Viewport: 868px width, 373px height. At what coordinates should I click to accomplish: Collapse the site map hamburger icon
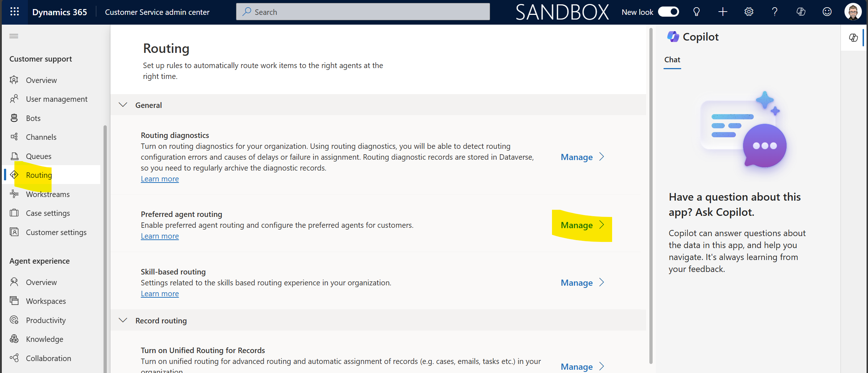click(x=14, y=36)
